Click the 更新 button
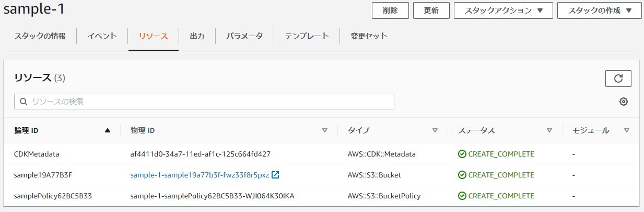 (x=431, y=10)
